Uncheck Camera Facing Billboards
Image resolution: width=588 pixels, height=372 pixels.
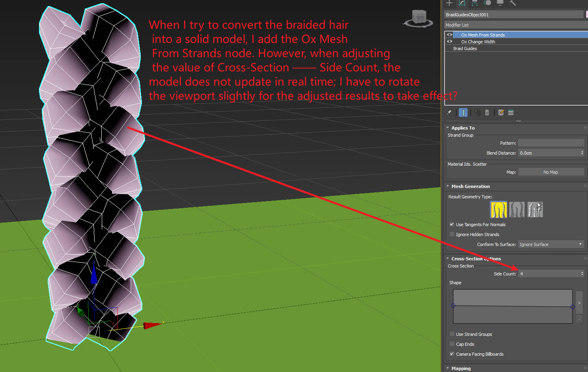(x=452, y=354)
